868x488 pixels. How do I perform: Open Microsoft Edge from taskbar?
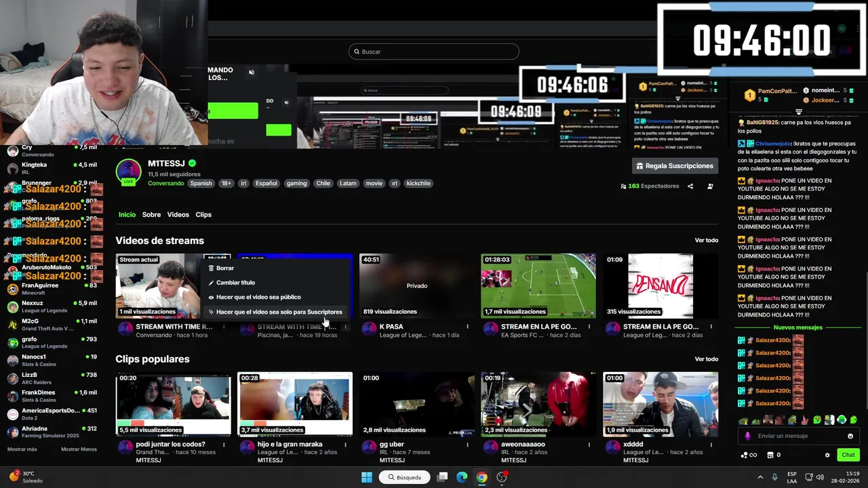click(462, 477)
